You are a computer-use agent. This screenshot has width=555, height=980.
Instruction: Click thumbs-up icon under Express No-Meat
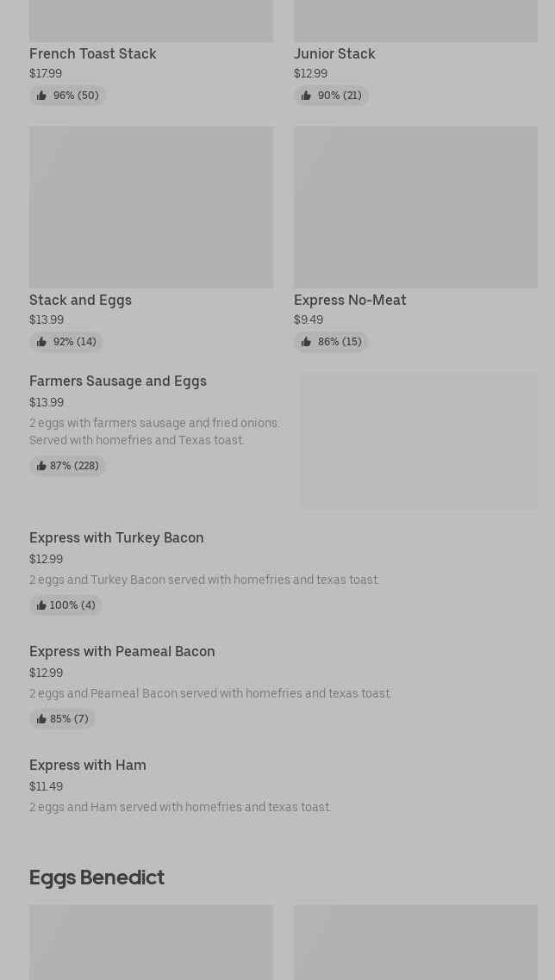(x=306, y=342)
